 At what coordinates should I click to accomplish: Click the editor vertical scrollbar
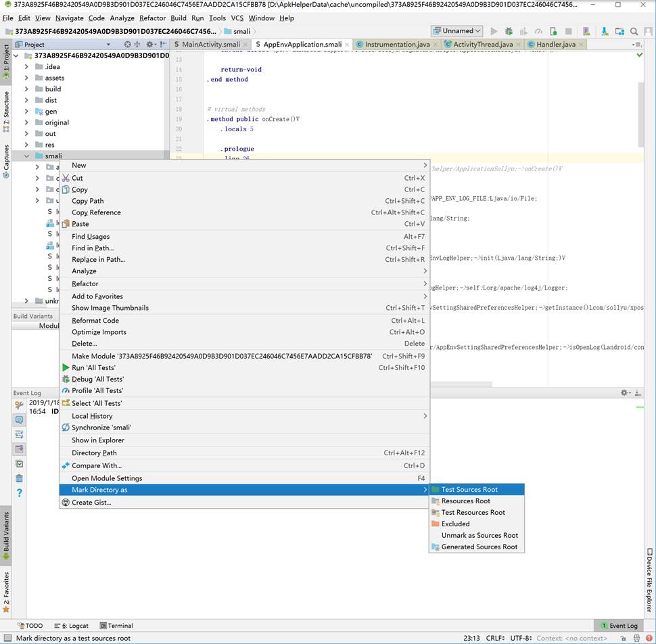pyautogui.click(x=640, y=114)
